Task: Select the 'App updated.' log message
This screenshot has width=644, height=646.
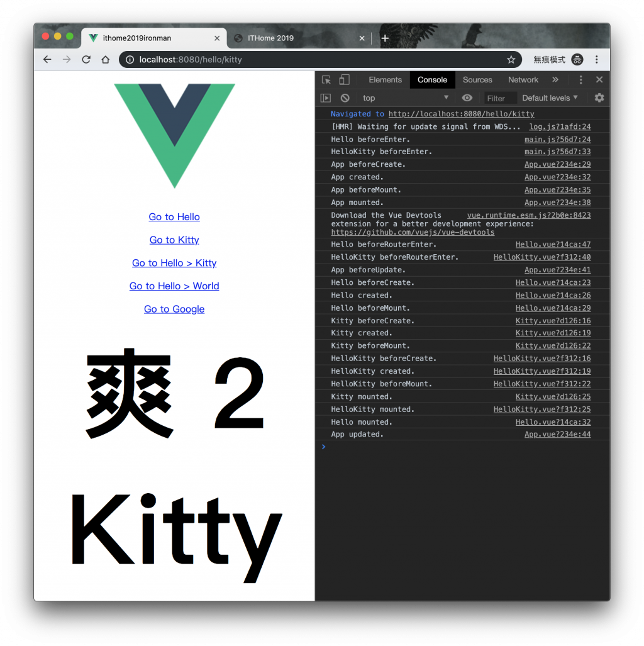Action: coord(357,434)
